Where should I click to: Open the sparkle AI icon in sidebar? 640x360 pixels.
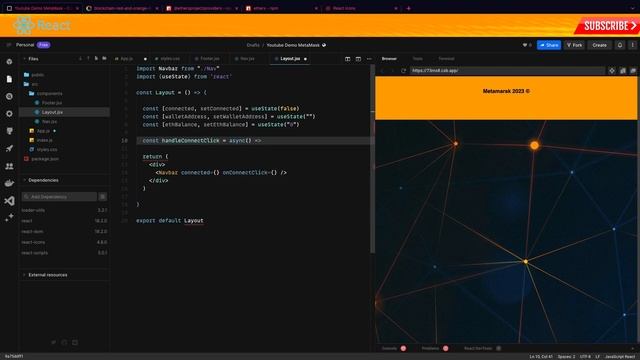9,218
